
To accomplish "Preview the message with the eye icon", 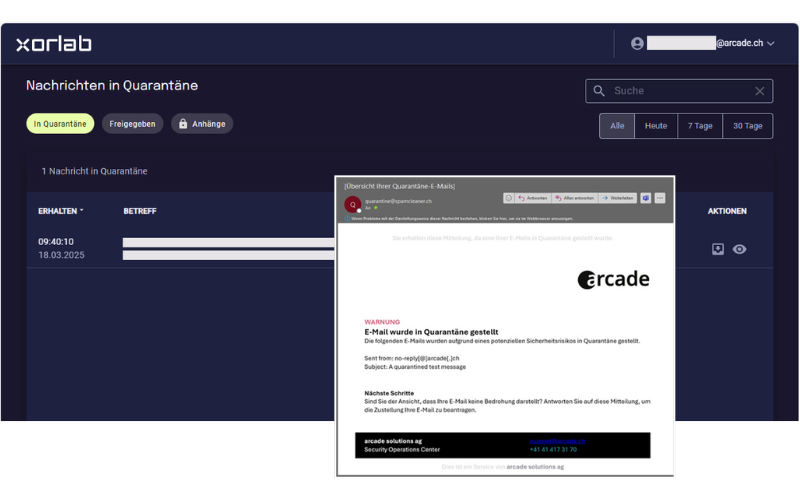I will click(x=739, y=249).
